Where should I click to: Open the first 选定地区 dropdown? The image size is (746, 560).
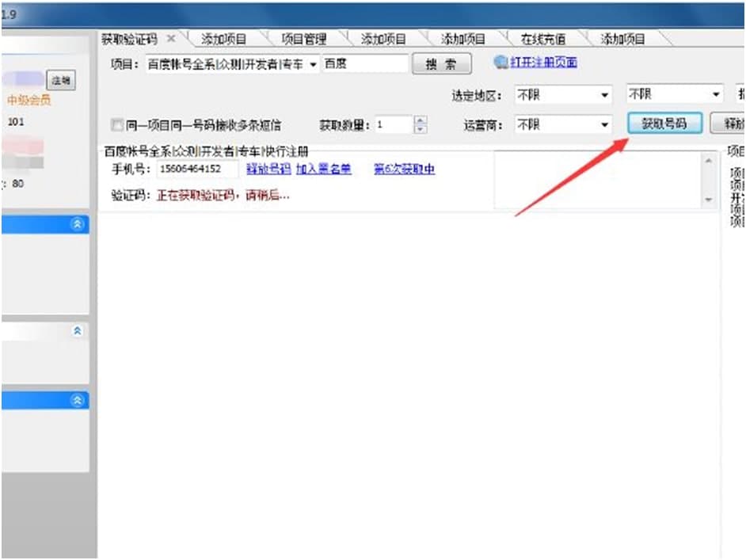tap(605, 95)
